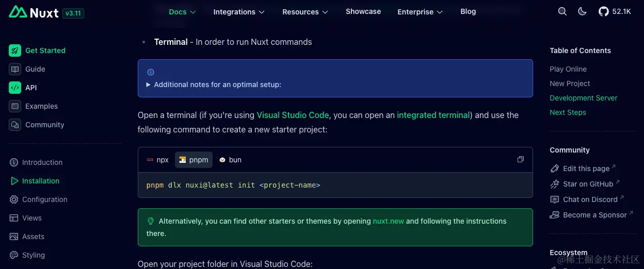
Task: Click the pencil icon beside Edit this page
Action: (555, 169)
